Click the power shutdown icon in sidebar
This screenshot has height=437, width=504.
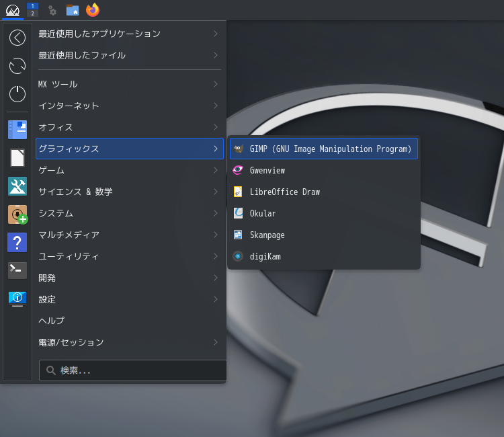pos(17,94)
